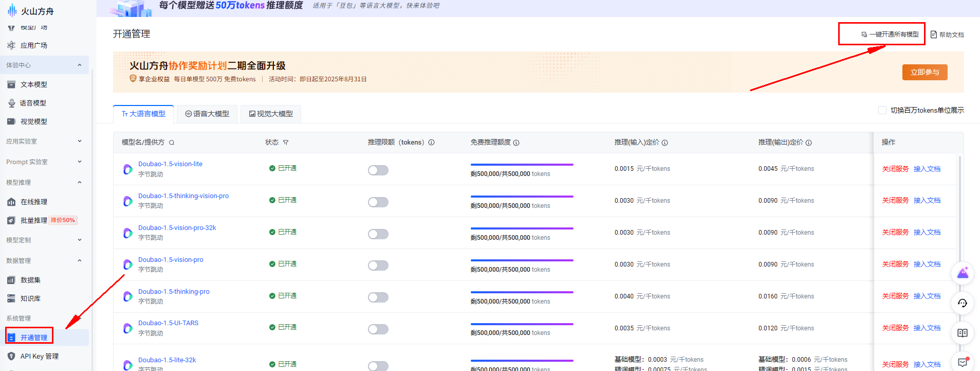Open 接入文档 for Doubao-1.5-vision-pro-32k

tap(927, 232)
